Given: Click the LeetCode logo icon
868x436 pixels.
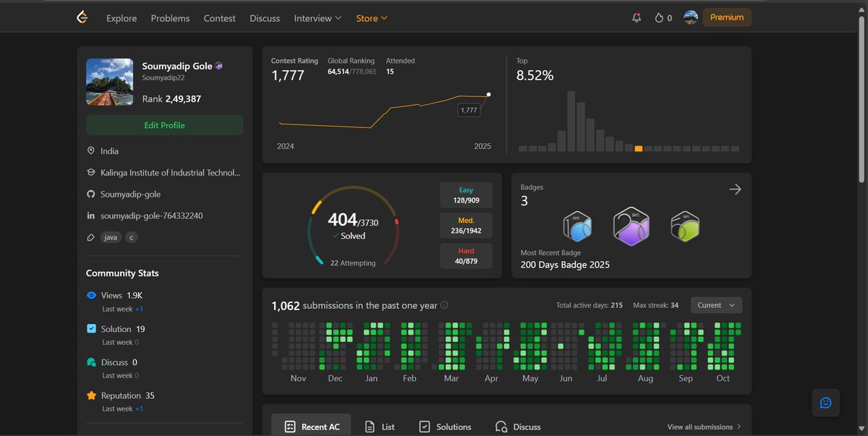Looking at the screenshot, I should 82,17.
